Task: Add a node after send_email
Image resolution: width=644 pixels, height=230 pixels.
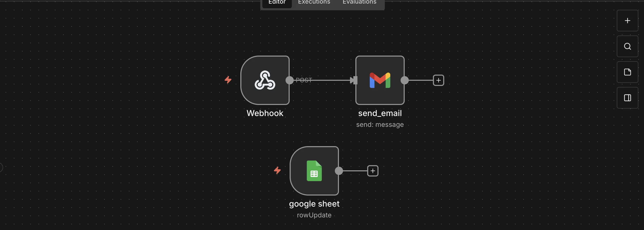Action: [439, 80]
